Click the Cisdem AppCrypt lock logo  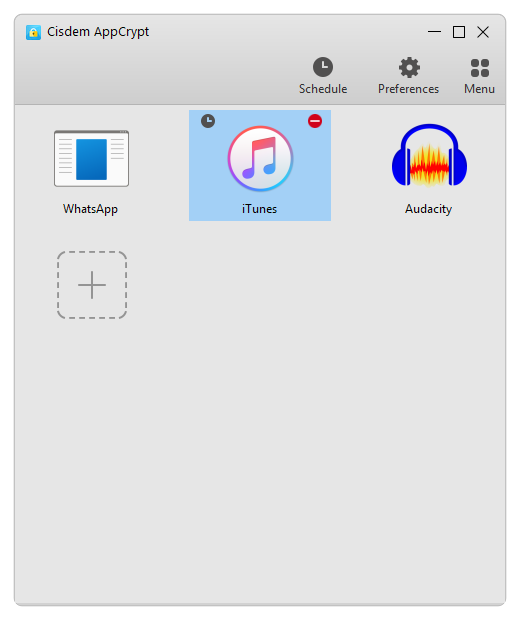[34, 32]
